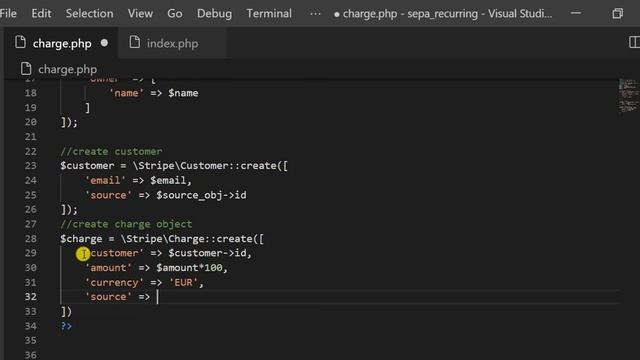Click 'source' key on line 32
This screenshot has width=640, height=360.
(108, 297)
